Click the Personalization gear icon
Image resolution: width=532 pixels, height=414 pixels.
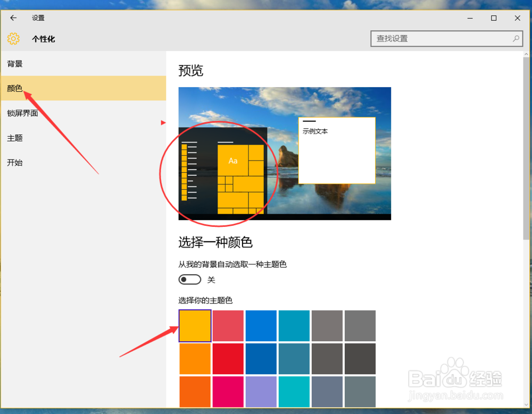tap(13, 38)
